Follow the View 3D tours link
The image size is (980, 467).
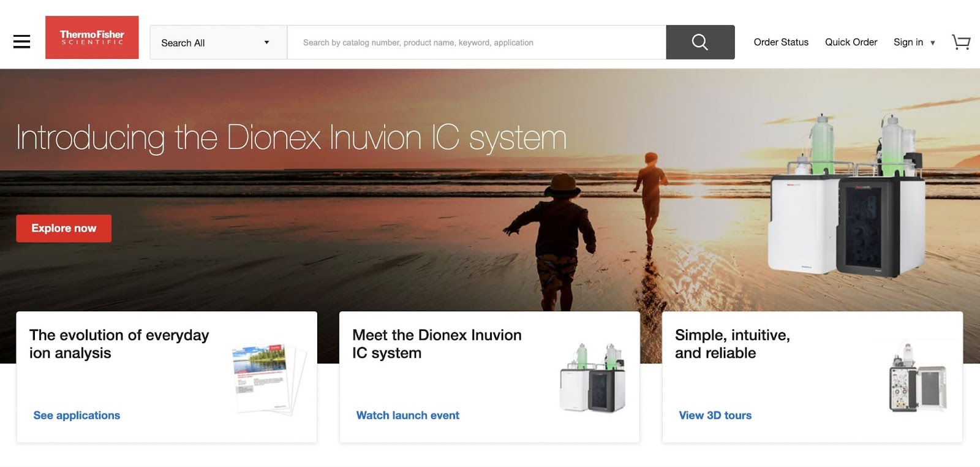(715, 415)
